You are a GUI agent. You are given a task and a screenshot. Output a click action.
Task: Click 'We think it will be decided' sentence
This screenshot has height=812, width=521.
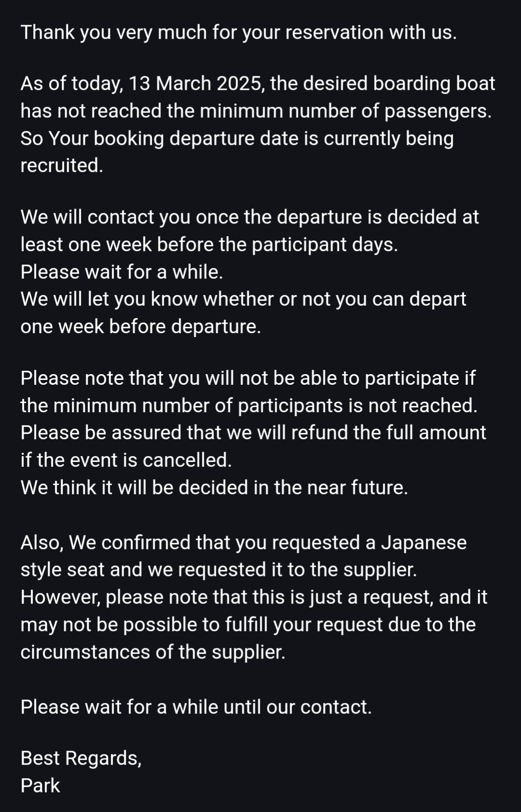(214, 488)
